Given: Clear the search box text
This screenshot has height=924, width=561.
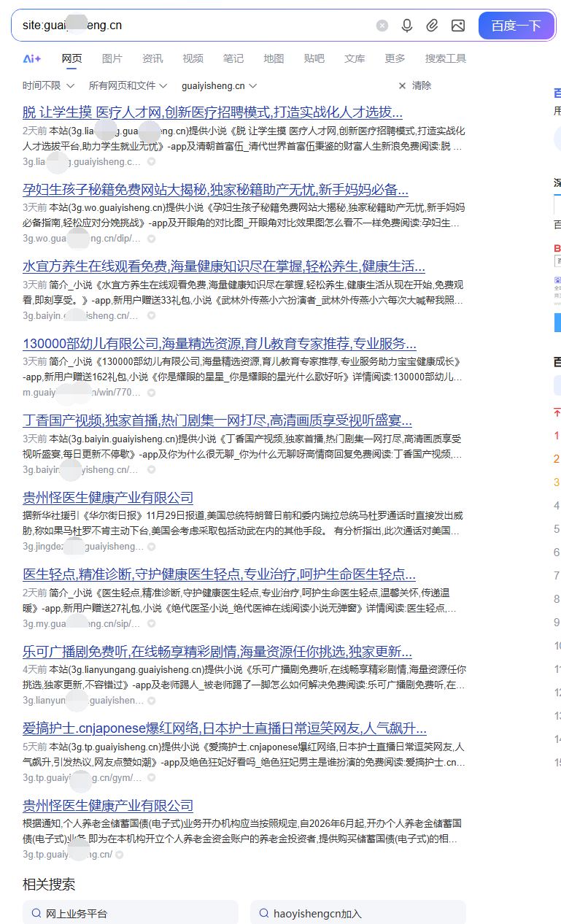Looking at the screenshot, I should 382,26.
